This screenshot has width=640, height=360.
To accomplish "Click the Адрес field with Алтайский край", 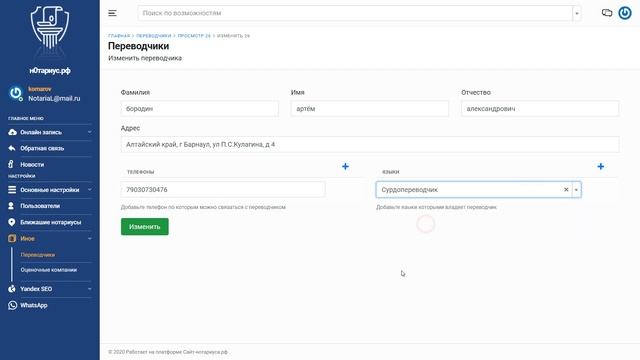I will coord(370,144).
